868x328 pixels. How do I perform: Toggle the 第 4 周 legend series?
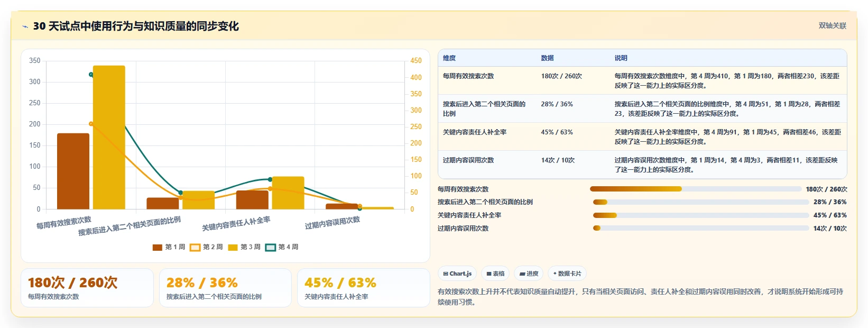282,247
